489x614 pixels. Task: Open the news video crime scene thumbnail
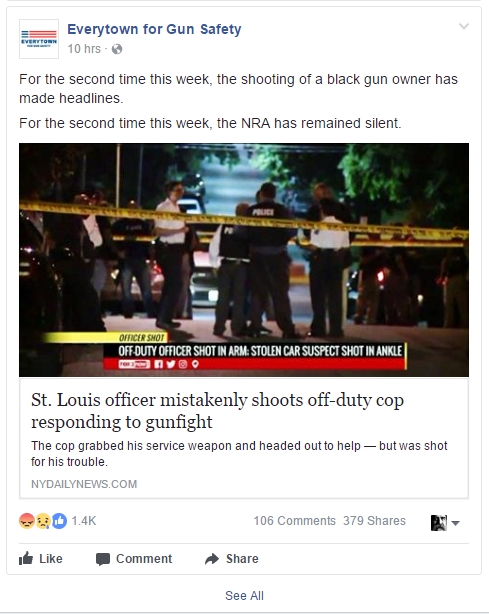(x=244, y=260)
